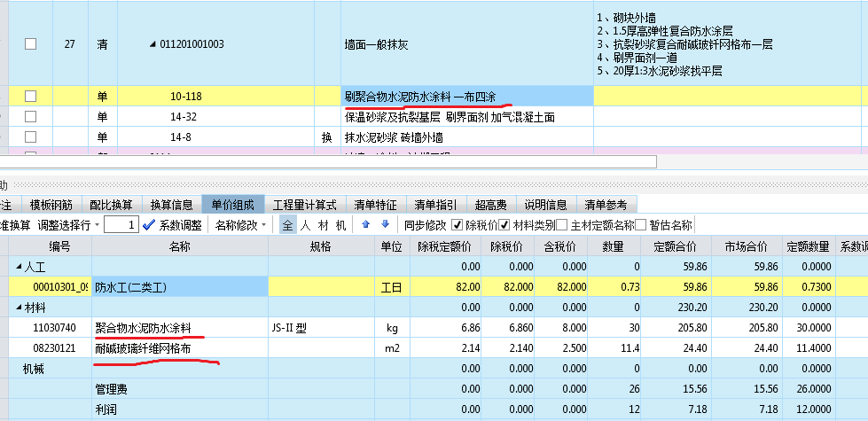Click the 定额合价 column header
The image size is (868, 421).
pos(675,246)
